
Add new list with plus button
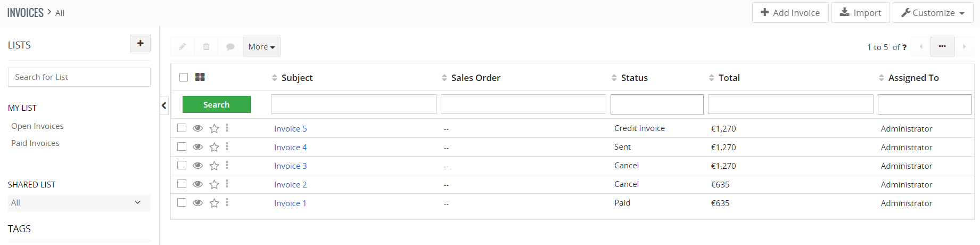(x=140, y=43)
